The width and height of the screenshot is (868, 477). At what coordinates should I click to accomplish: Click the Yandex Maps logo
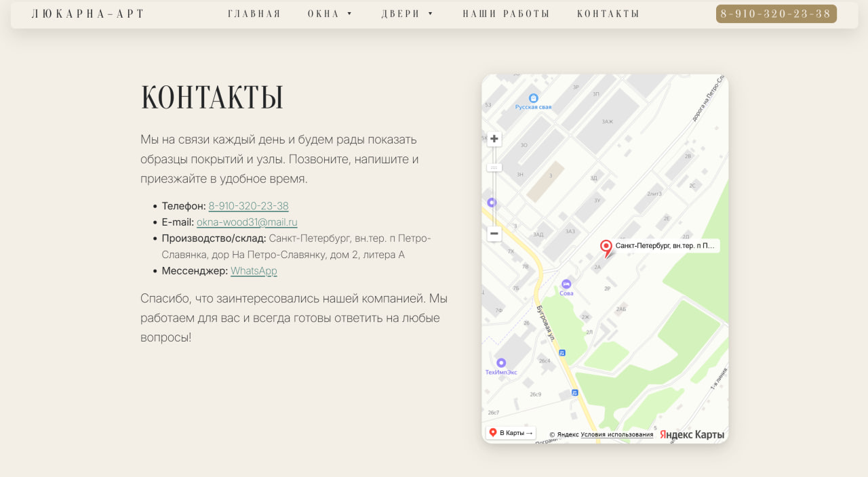[692, 434]
